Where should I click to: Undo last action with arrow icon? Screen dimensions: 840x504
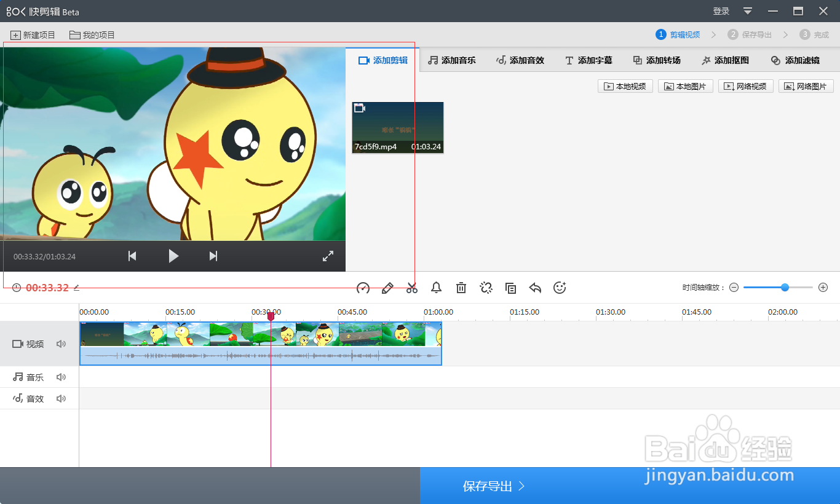coord(535,288)
